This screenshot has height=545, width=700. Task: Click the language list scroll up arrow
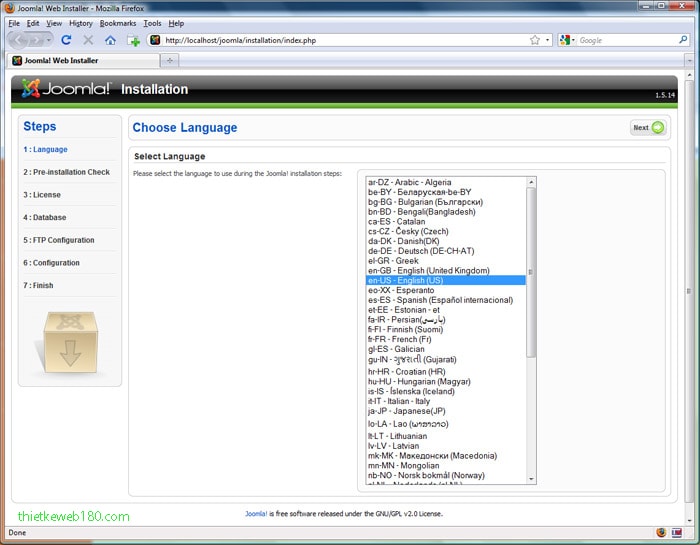531,182
